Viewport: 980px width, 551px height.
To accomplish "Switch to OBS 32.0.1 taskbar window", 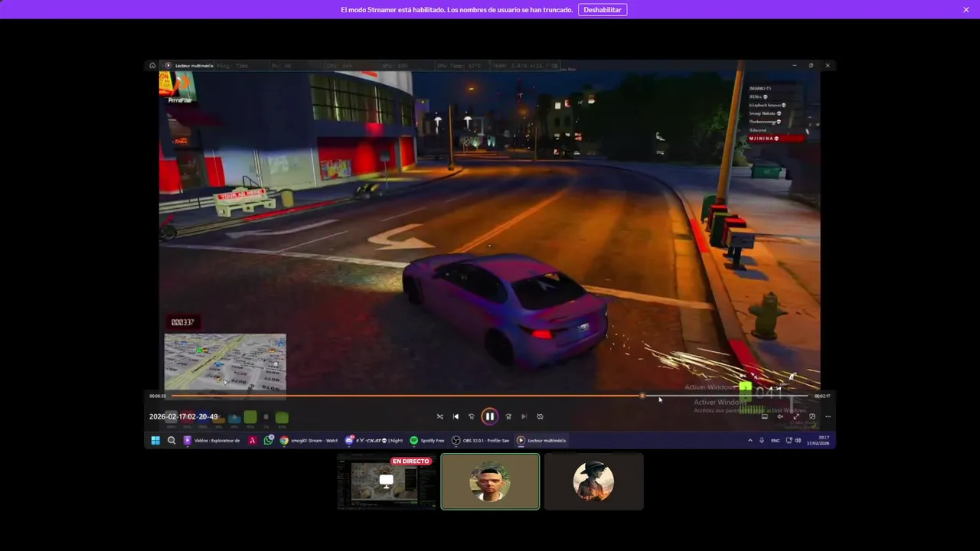I will pos(481,440).
